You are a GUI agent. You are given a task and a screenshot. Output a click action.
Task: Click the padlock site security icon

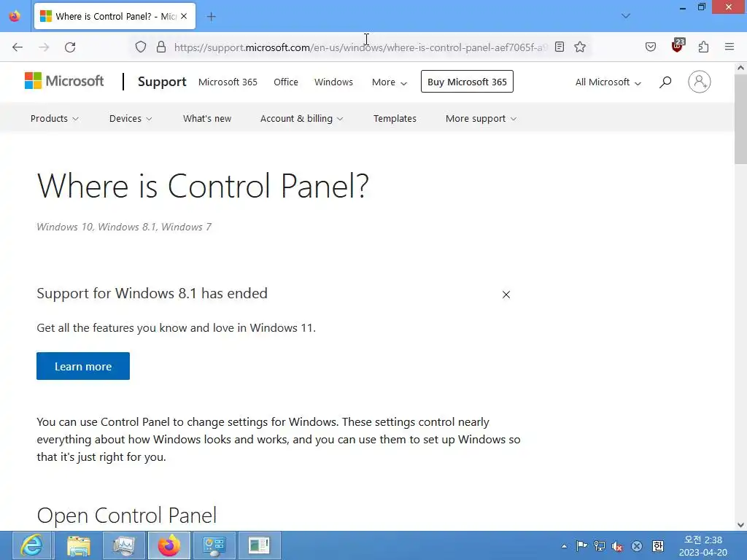161,47
